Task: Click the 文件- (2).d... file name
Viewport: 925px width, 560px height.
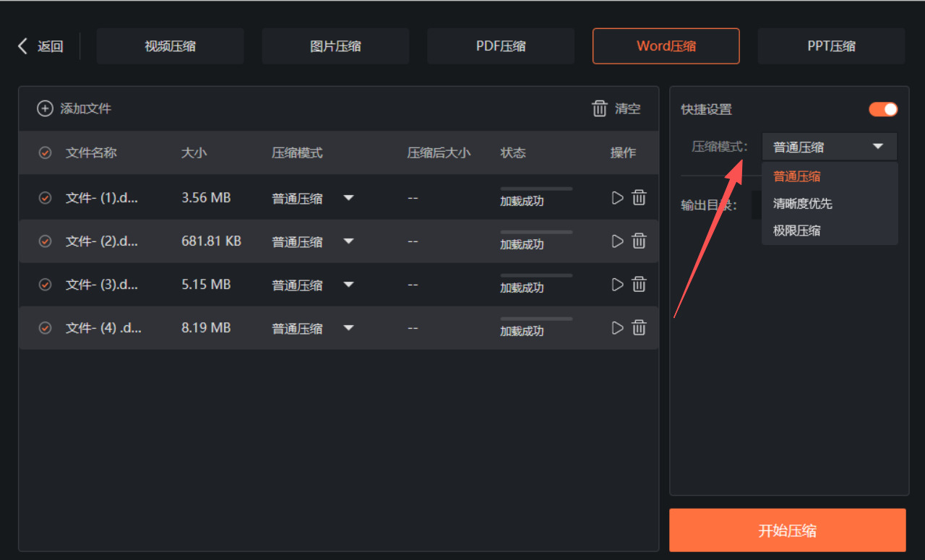Action: tap(102, 241)
